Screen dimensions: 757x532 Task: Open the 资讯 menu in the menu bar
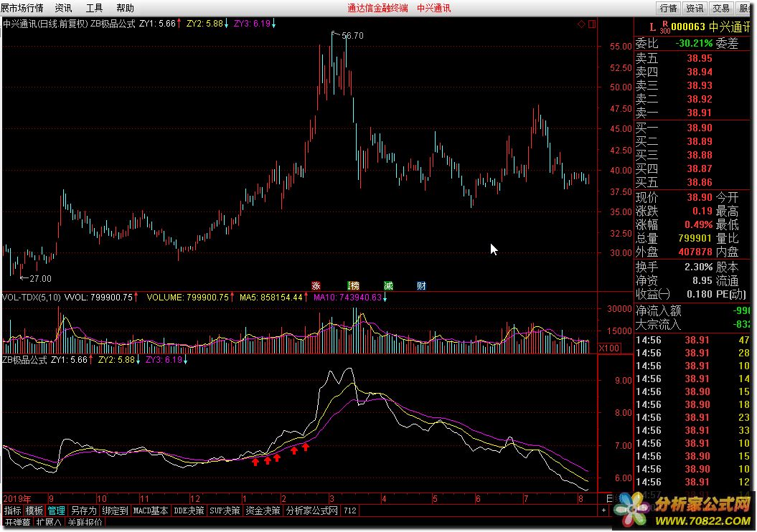click(x=63, y=8)
